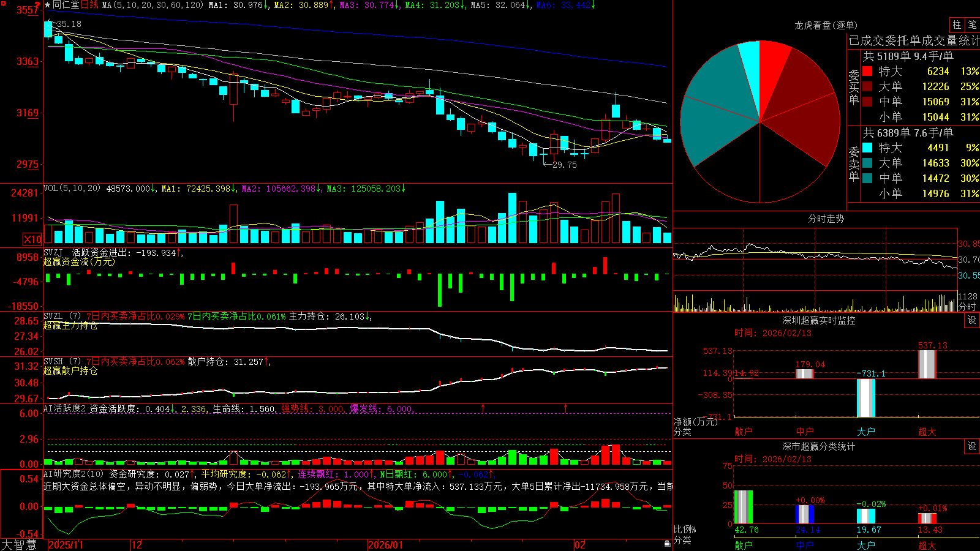
Task: Click the 中户 bar showing 179.04
Action: pos(805,374)
